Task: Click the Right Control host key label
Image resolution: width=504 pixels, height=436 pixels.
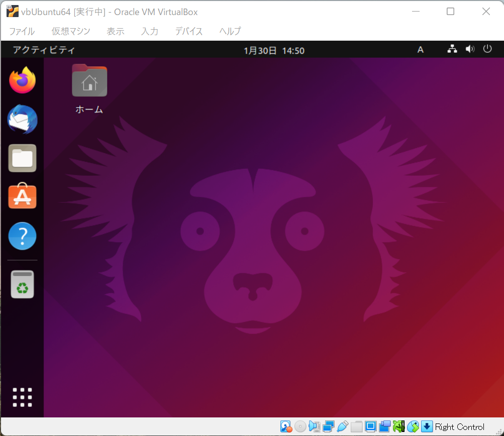Action: point(460,427)
